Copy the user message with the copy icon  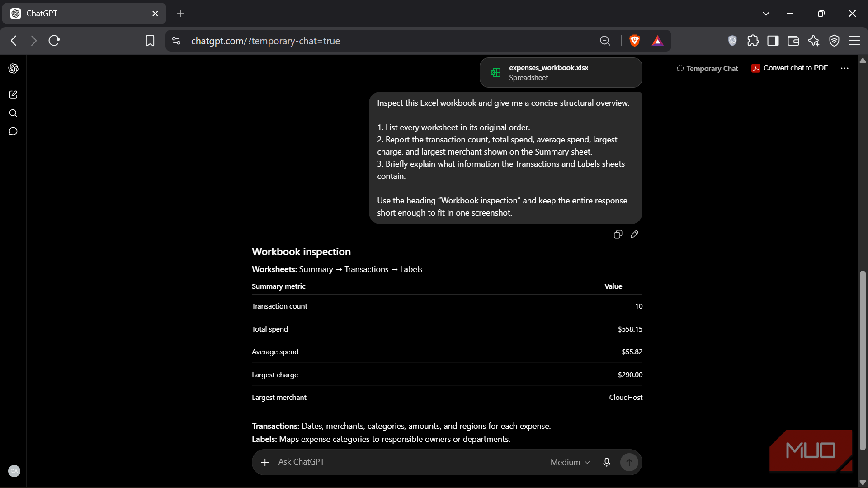point(618,234)
